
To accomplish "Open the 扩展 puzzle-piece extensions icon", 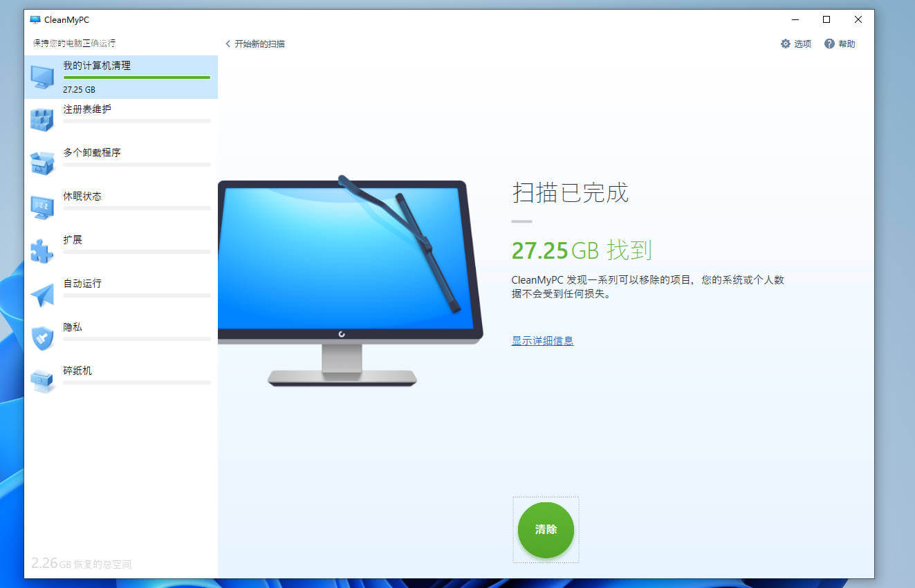I will coord(43,250).
